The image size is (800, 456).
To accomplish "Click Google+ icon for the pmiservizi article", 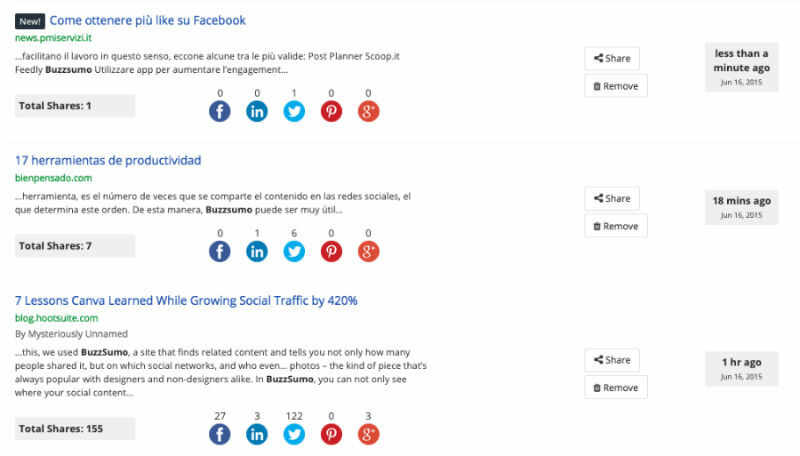I will coord(368,112).
